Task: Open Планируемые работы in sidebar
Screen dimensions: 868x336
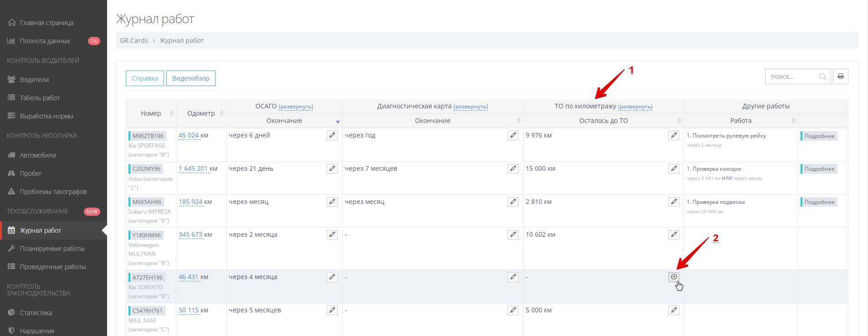Action: coord(52,249)
